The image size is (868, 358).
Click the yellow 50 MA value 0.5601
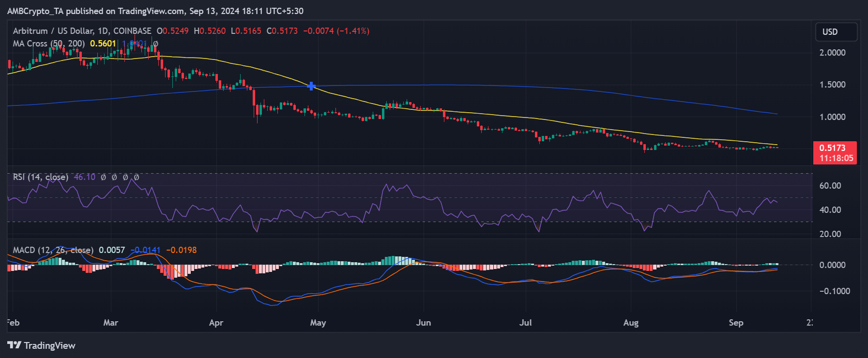(103, 44)
